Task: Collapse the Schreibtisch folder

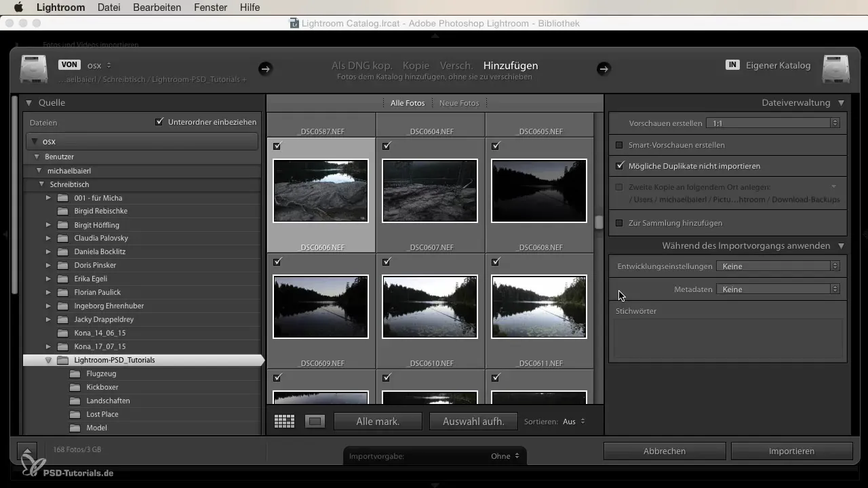Action: pos(42,184)
